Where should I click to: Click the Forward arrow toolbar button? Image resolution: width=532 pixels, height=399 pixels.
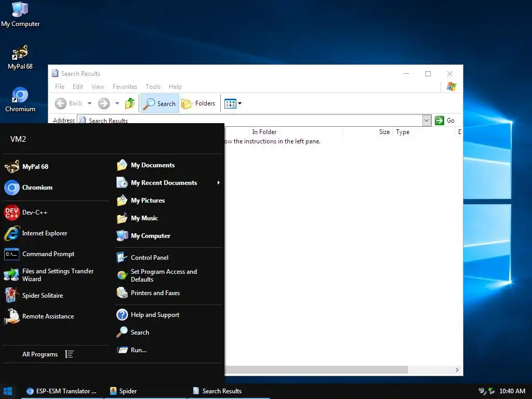click(x=104, y=103)
